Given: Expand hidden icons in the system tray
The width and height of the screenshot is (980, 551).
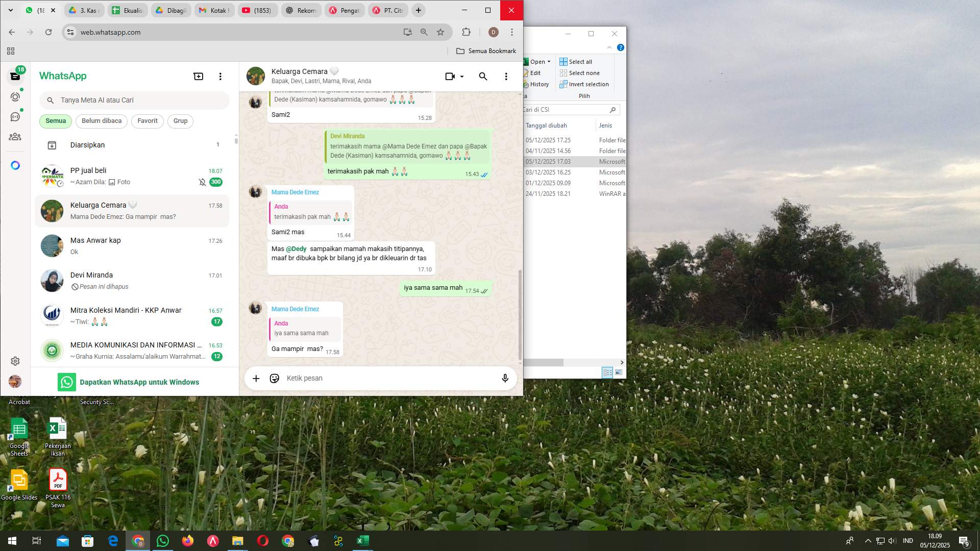Looking at the screenshot, I should tap(868, 541).
